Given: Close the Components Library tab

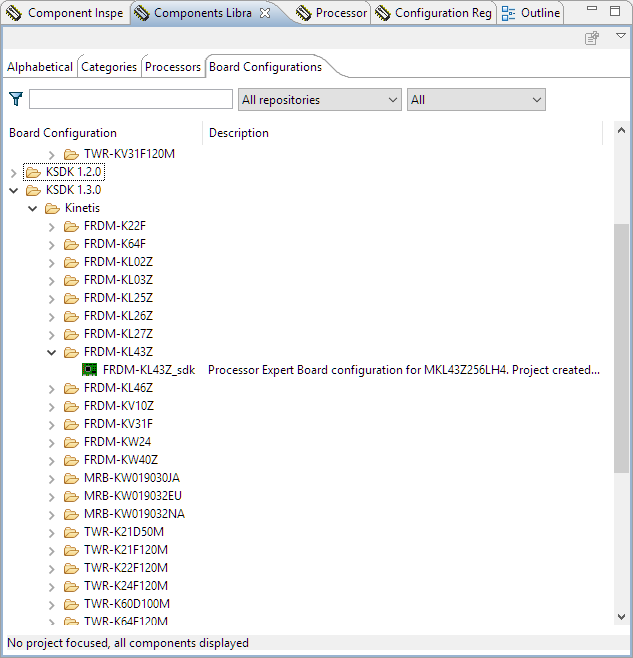Looking at the screenshot, I should coord(265,13).
